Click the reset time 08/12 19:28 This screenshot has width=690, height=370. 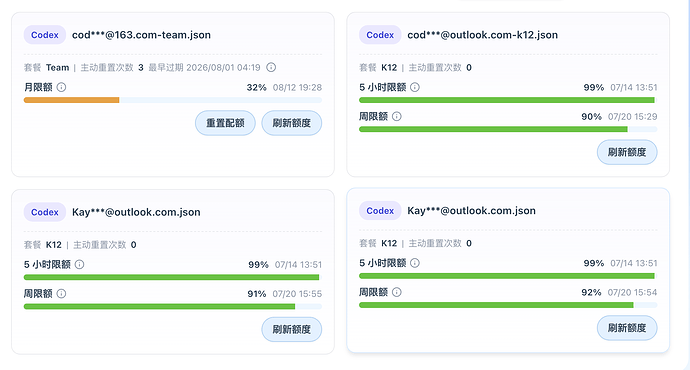click(297, 87)
